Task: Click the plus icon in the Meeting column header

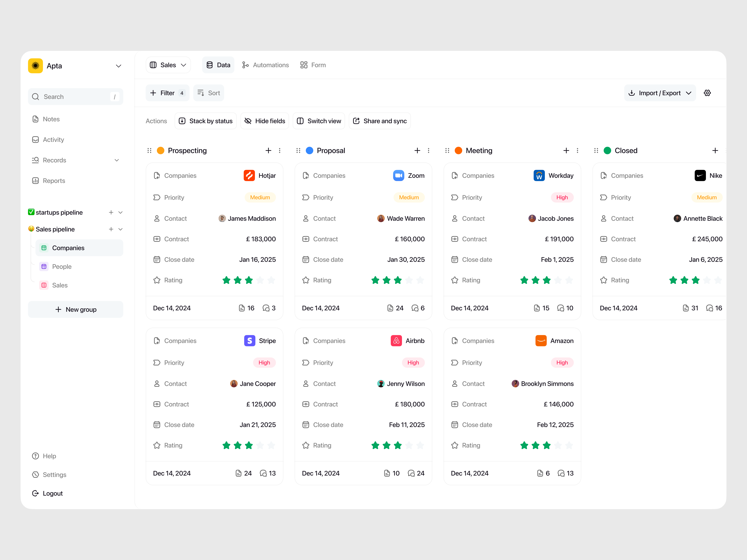Action: click(566, 150)
